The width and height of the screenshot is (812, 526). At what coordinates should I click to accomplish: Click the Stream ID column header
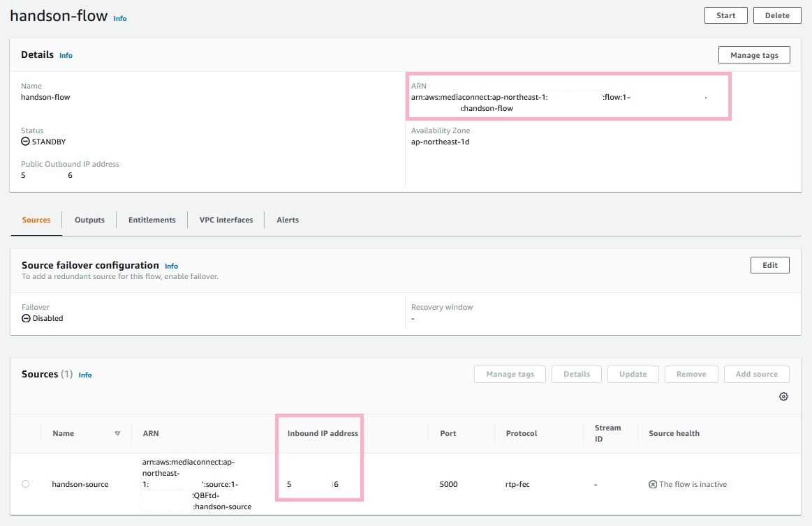coord(607,433)
